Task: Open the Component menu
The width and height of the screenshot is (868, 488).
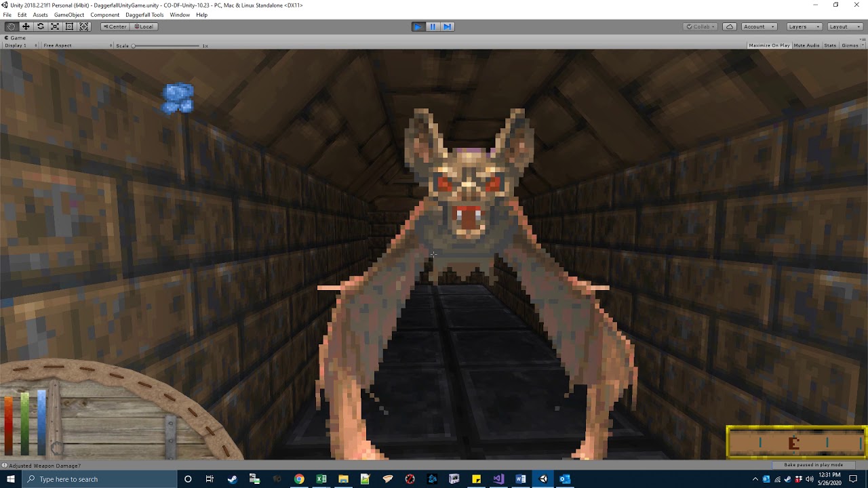Action: click(105, 15)
